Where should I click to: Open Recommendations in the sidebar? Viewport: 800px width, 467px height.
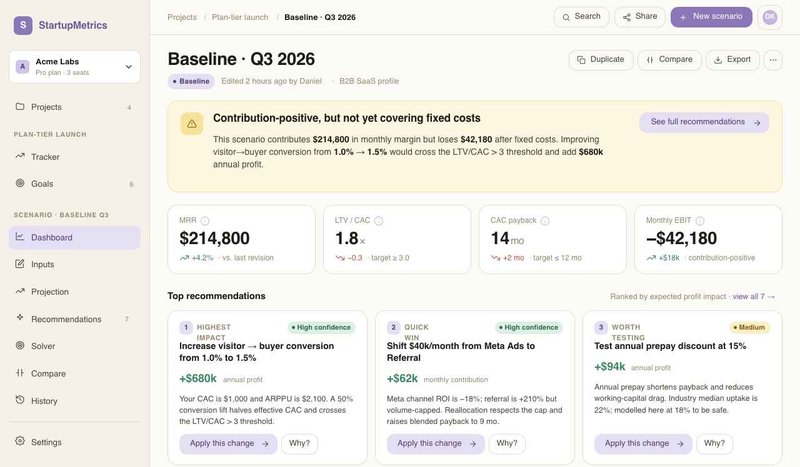[x=74, y=319]
